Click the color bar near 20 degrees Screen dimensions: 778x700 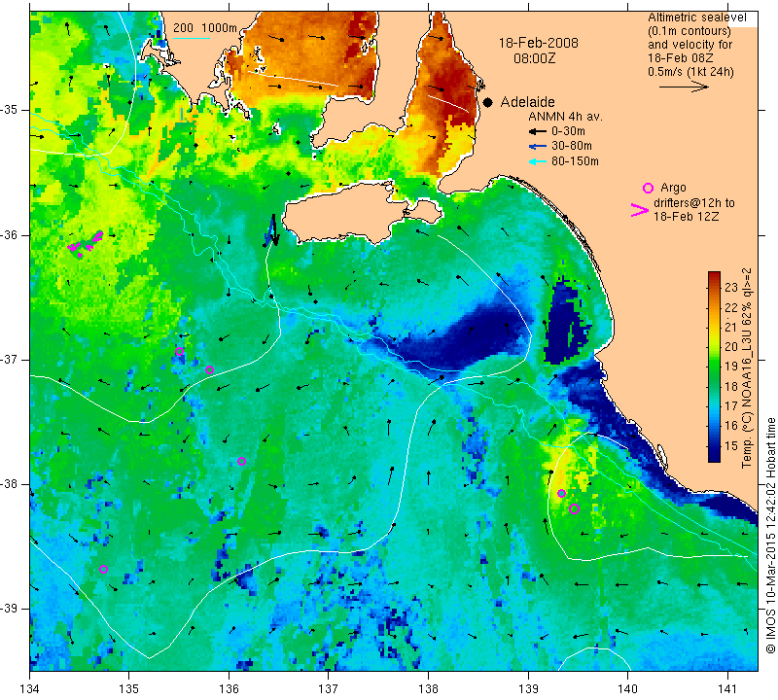point(714,346)
